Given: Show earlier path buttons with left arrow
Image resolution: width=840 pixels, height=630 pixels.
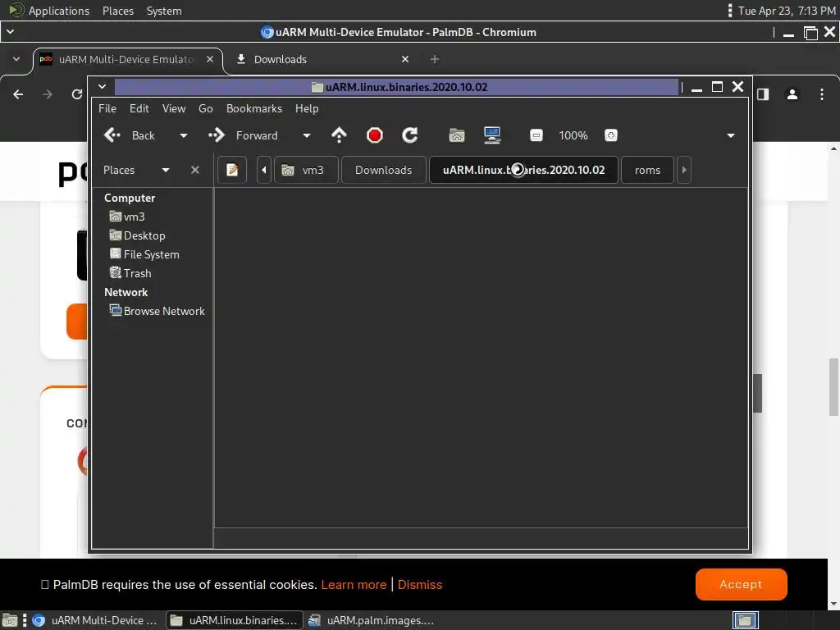Looking at the screenshot, I should 264,170.
